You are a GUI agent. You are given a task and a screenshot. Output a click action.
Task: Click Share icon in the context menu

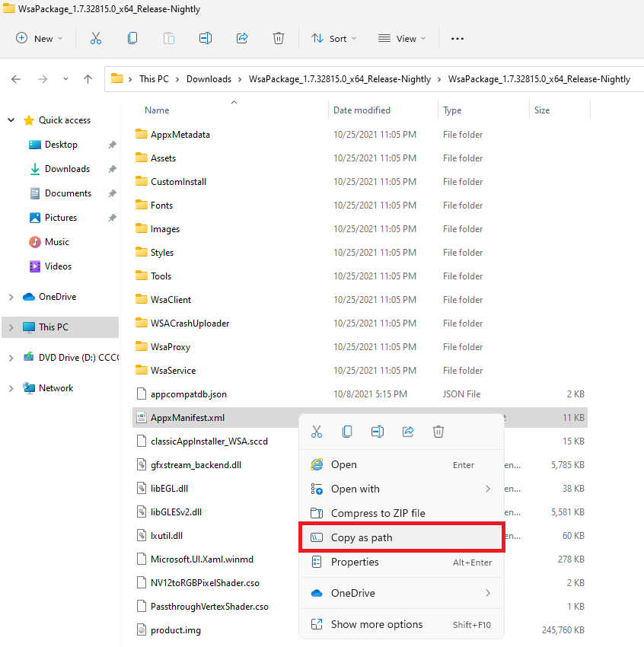pyautogui.click(x=408, y=432)
